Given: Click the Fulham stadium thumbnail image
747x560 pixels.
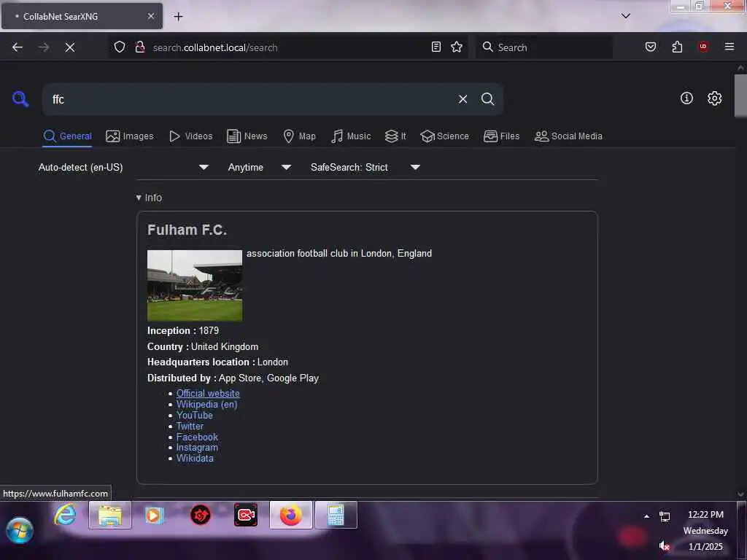Looking at the screenshot, I should 194,285.
